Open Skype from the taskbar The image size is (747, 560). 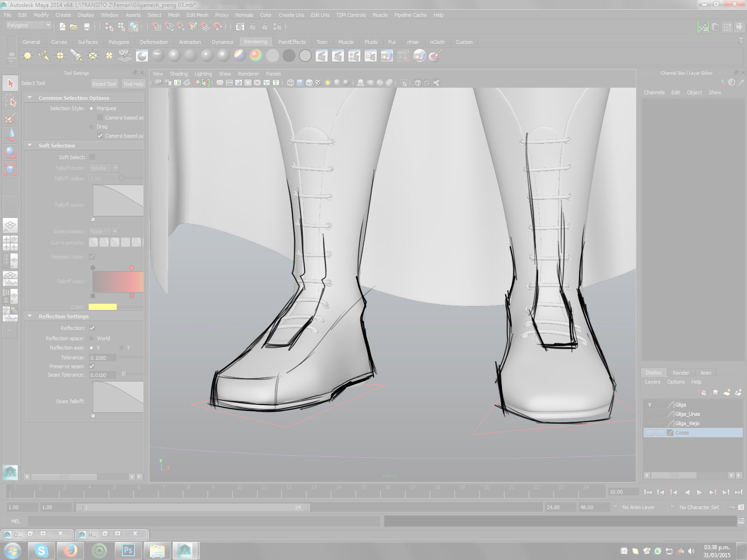[x=42, y=551]
